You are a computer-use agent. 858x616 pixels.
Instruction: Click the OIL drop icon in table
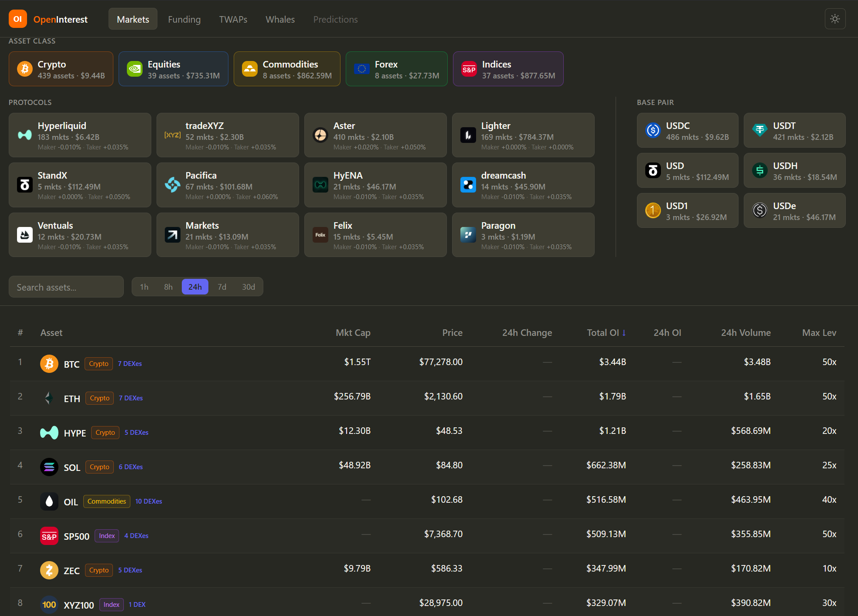tap(49, 501)
